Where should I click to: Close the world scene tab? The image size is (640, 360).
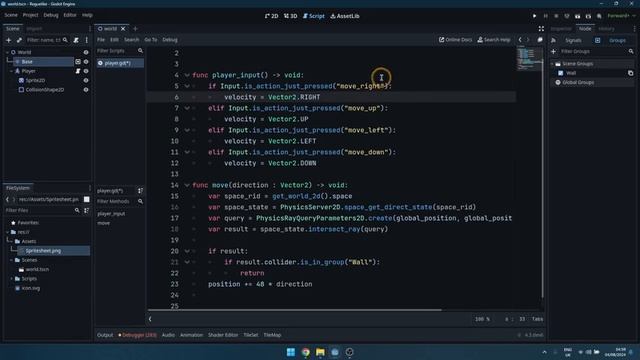click(x=123, y=29)
